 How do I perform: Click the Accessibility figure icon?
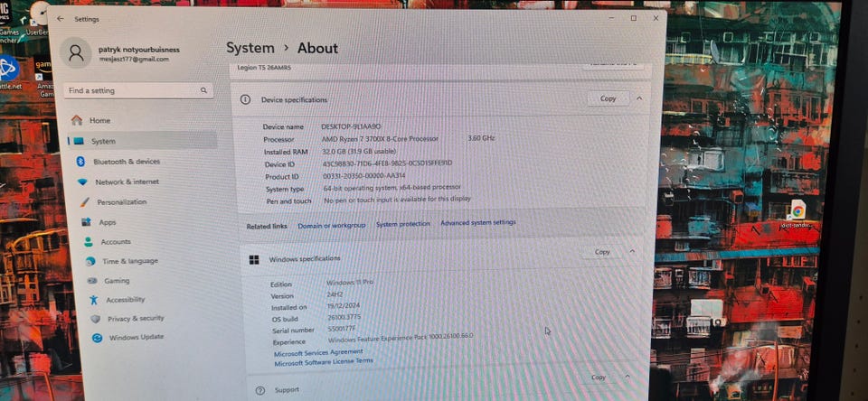coord(93,300)
